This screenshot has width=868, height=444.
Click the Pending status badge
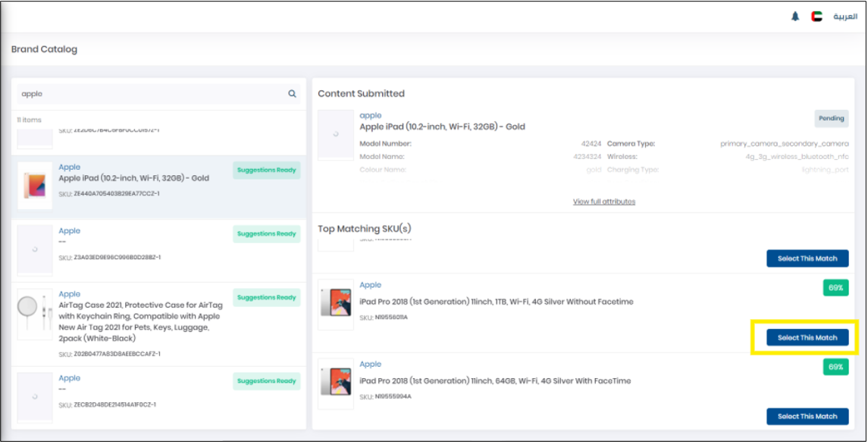(x=831, y=119)
